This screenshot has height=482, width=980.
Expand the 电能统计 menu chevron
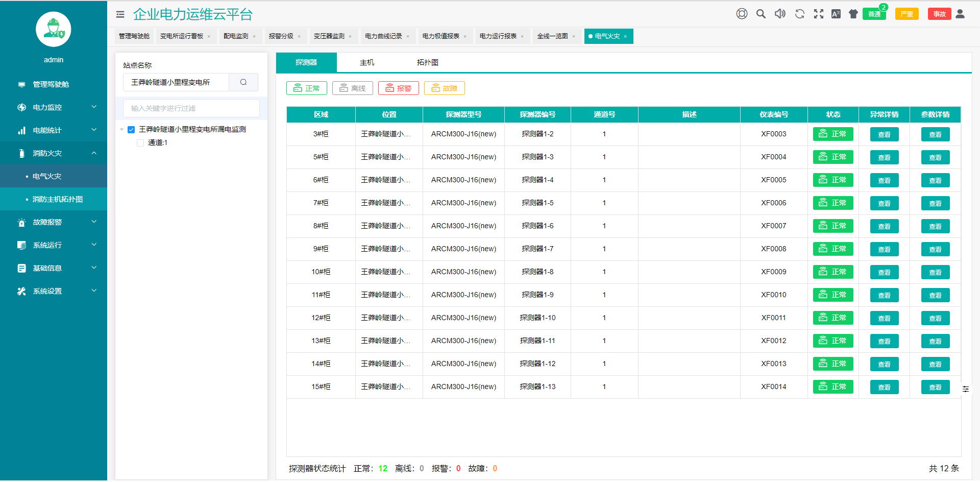point(94,130)
